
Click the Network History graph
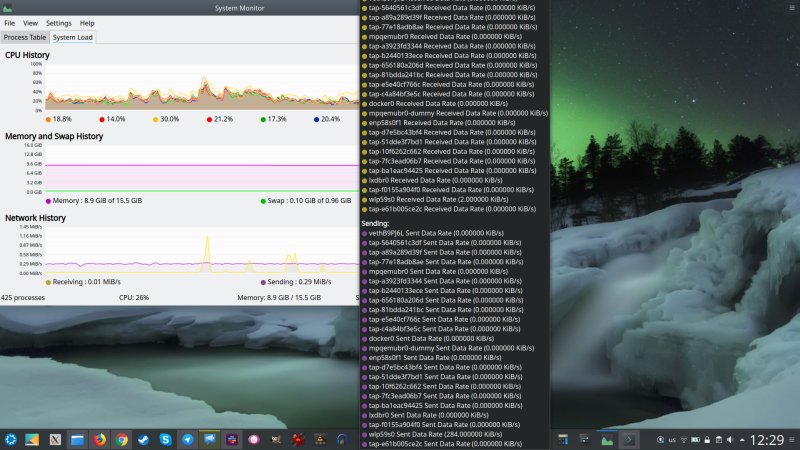point(202,250)
